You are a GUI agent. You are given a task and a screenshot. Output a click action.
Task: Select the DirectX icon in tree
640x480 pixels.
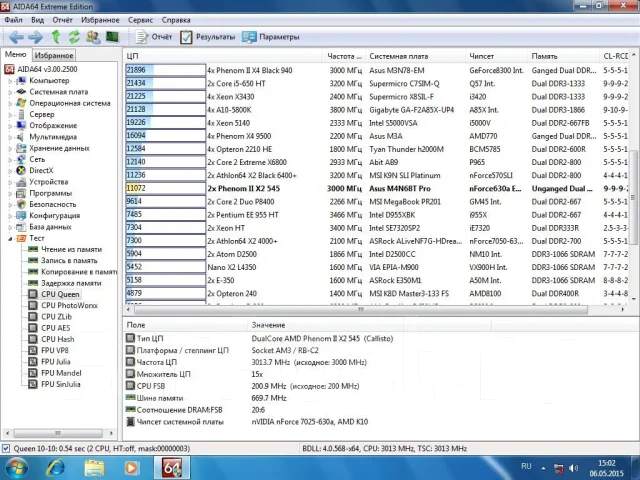click(x=21, y=171)
